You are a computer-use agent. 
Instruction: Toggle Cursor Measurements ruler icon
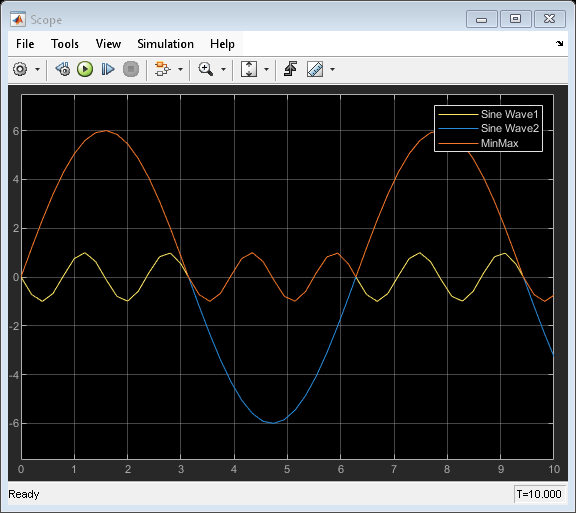(x=315, y=69)
